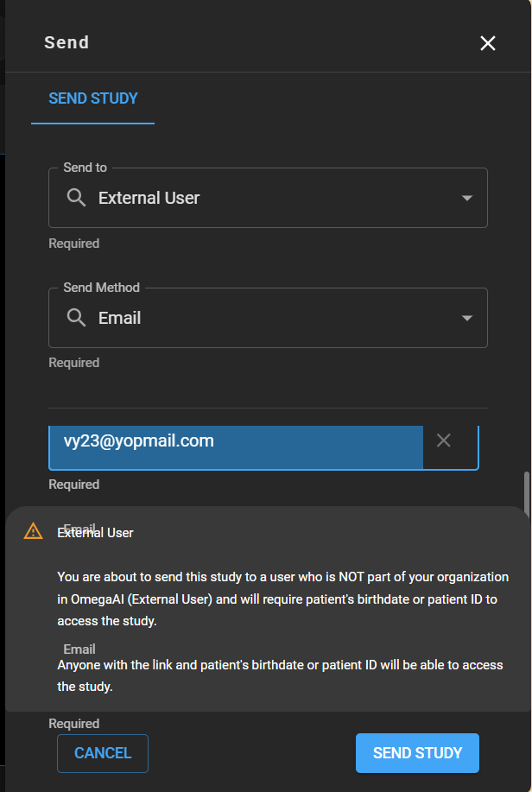The image size is (532, 792).
Task: Switch to the SEND STUDY tab
Action: click(93, 98)
